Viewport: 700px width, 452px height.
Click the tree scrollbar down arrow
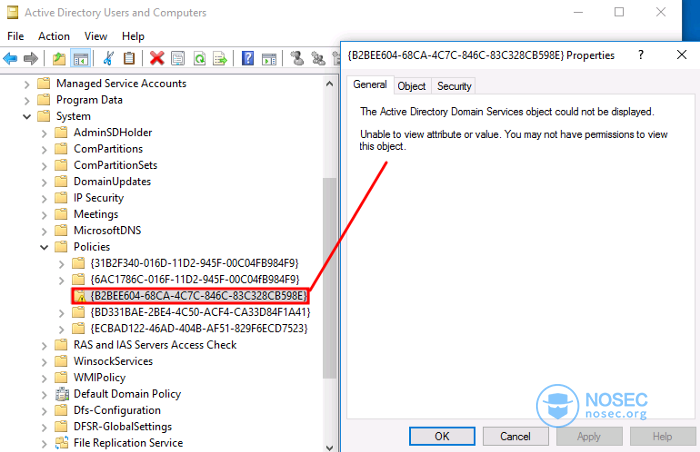tap(329, 447)
